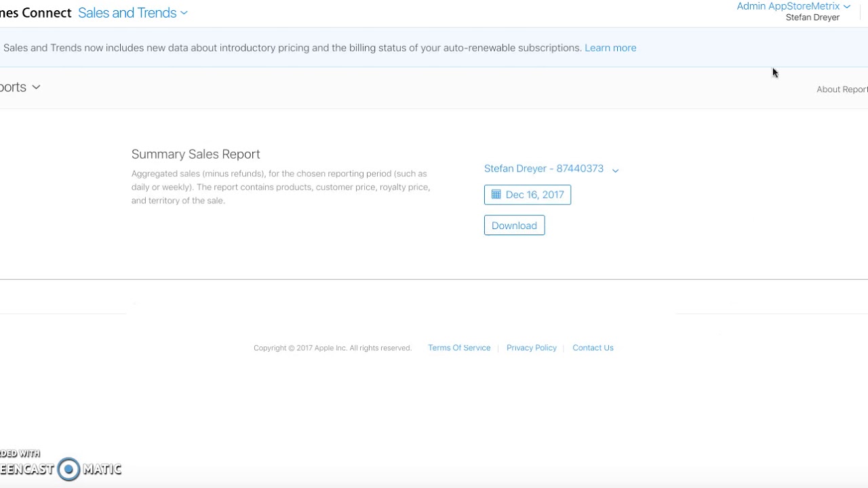Open the Stefan Dreyer - 87440373 vendor dropdown
The width and height of the screenshot is (868, 488).
pyautogui.click(x=551, y=169)
